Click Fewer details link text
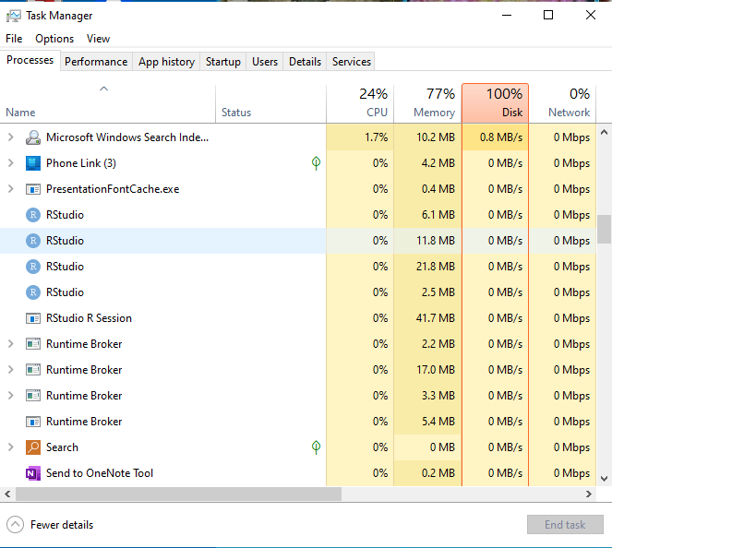The height and width of the screenshot is (548, 756). (62, 525)
